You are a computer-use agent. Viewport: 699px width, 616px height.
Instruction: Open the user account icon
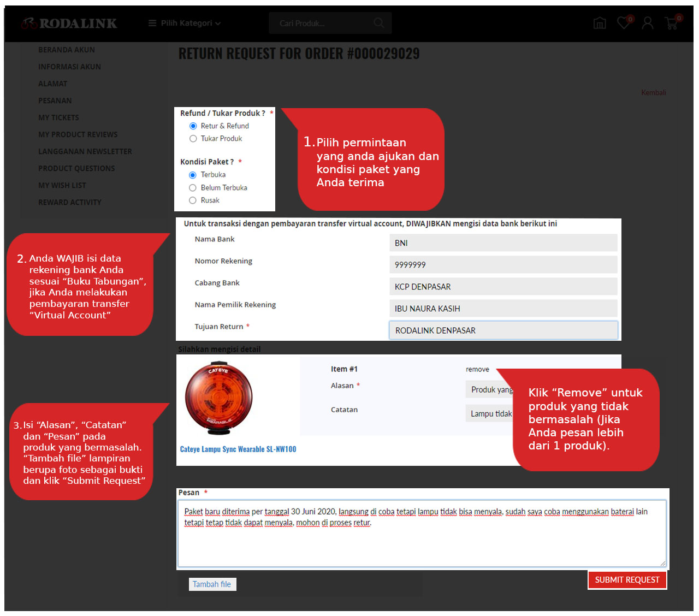pyautogui.click(x=648, y=23)
